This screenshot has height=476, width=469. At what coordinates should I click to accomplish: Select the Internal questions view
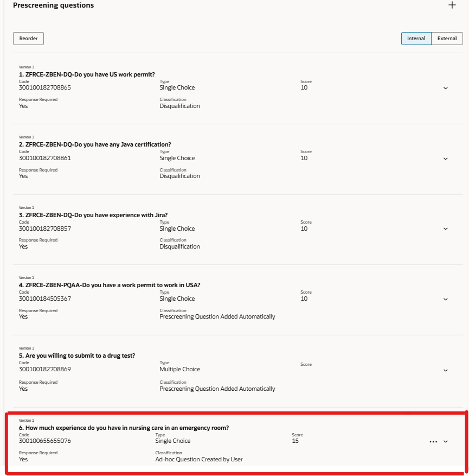[416, 38]
